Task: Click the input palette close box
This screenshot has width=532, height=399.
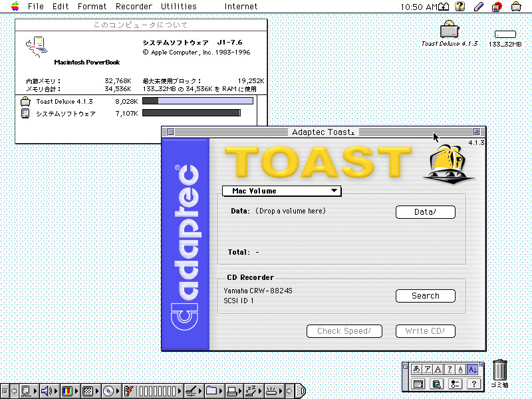Action: (405, 366)
